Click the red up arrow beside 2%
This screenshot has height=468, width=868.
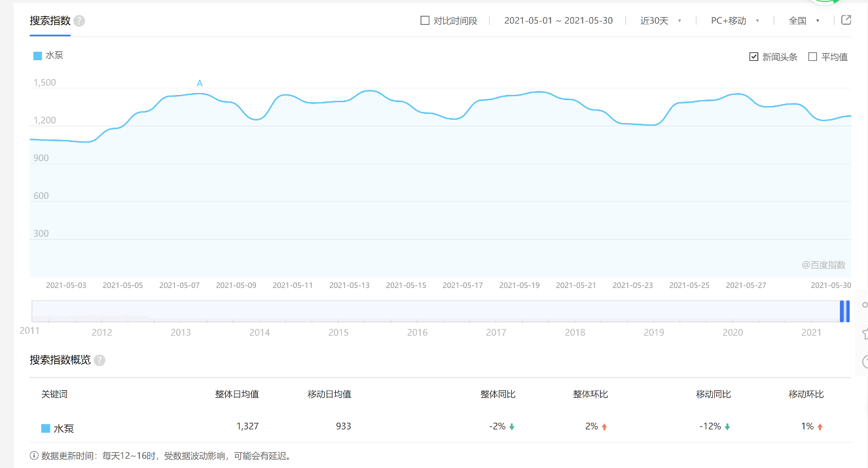click(x=604, y=427)
